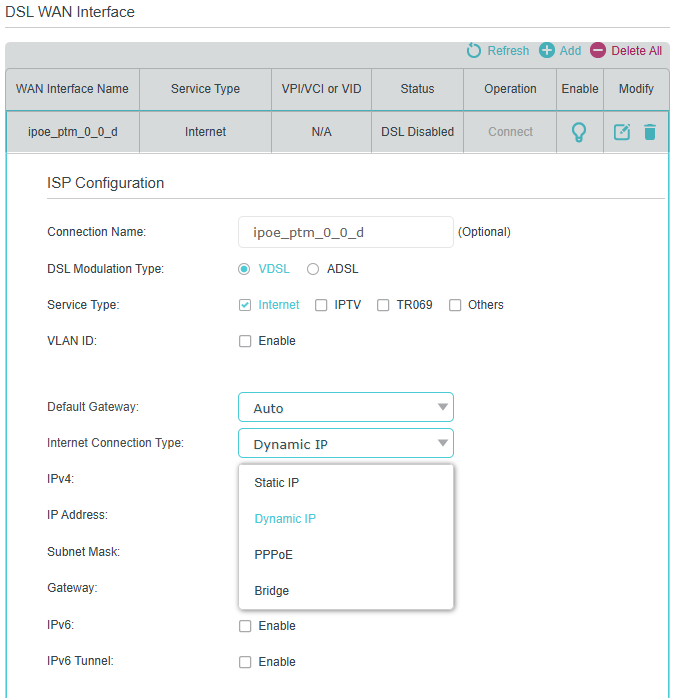Choose Dynamic IP from the list
This screenshot has height=698, width=675.
click(x=346, y=519)
